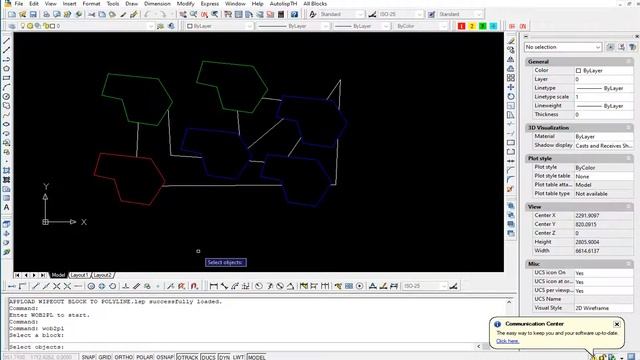Open the ByLayer lineweight dropdown
640x360 pixels.
click(x=361, y=26)
